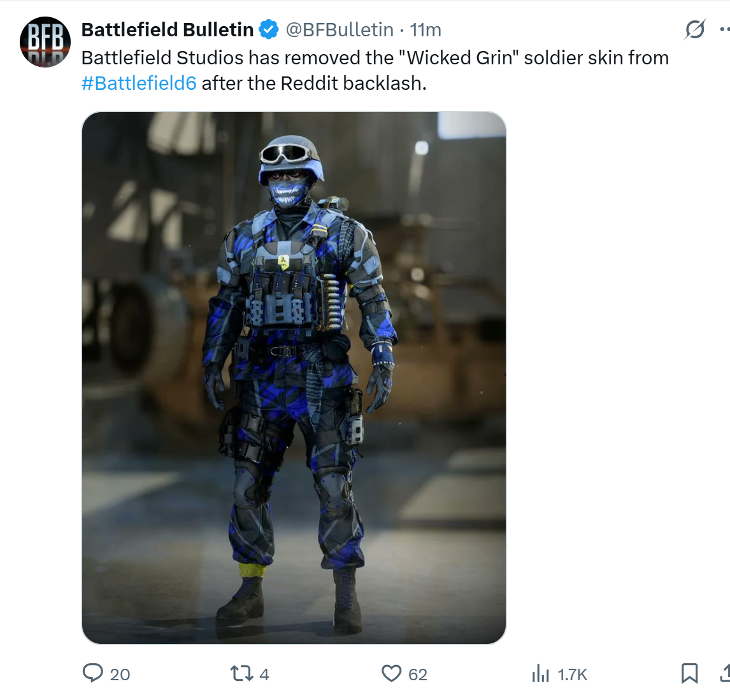The height and width of the screenshot is (700, 730).
Task: Enlarge the Wicked Grin soldier skin image
Action: click(294, 378)
